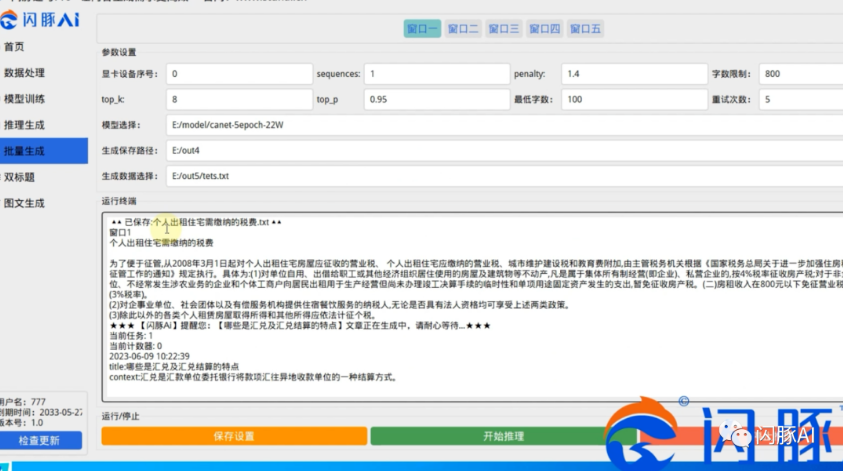
Task: Click the saved file line 已保存:个人出租住宅需缴纳的税费.txt
Action: pyautogui.click(x=196, y=222)
